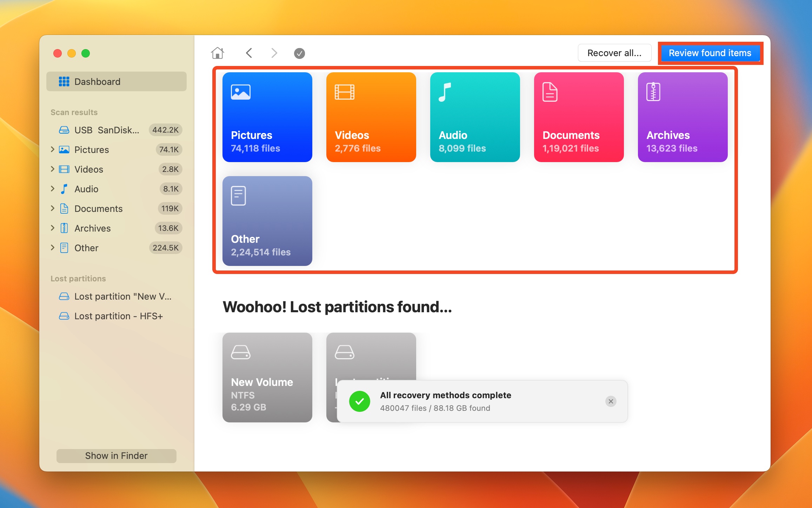Select Archives row in scan results

117,228
